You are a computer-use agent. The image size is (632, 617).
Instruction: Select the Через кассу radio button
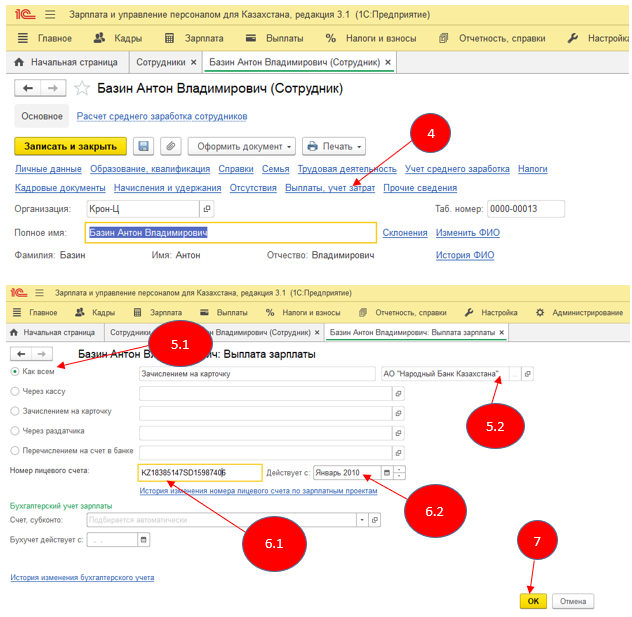(x=15, y=391)
